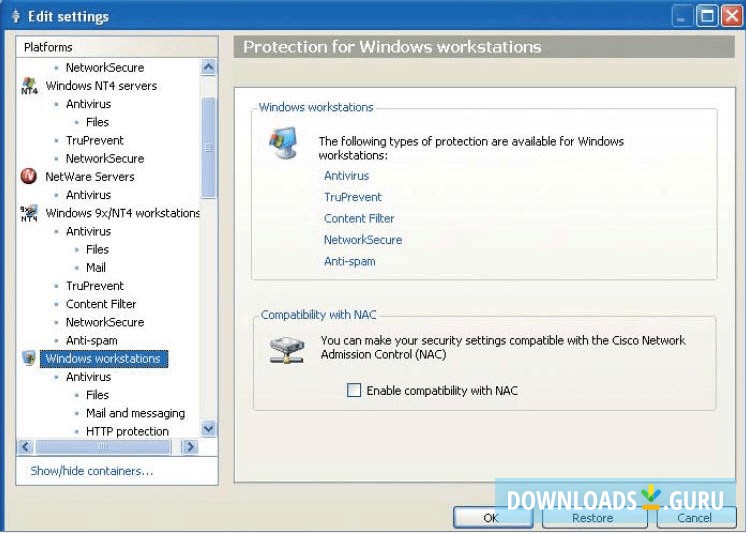Open the Anti-spam link in right panel
This screenshot has height=533, width=746.
coord(350,261)
